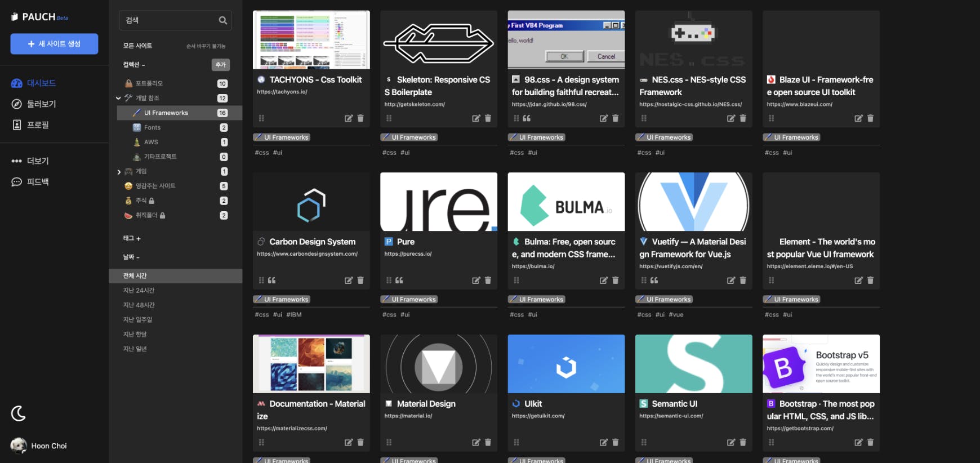Image resolution: width=980 pixels, height=463 pixels.
Task: Filter by 지난 24시간
Action: click(x=139, y=291)
